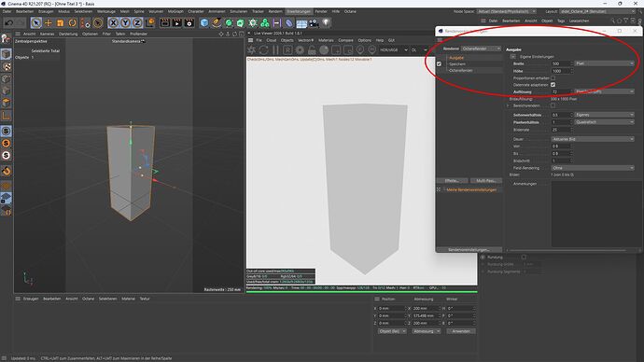The height and width of the screenshot is (362, 644).
Task: Open the Renderer Octane dropdown
Action: (481, 49)
